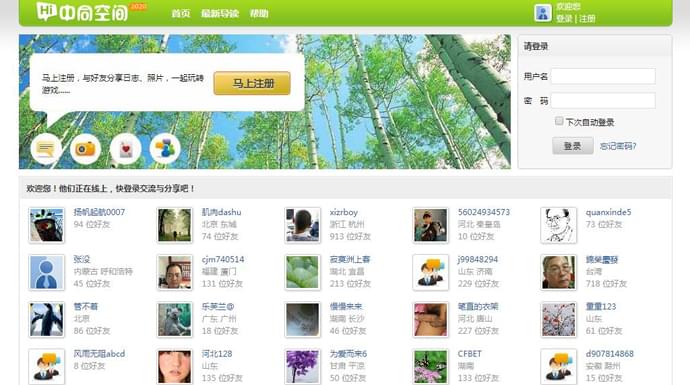This screenshot has width=690, height=385.
Task: Enable the 下次自动登录 checkbox
Action: click(559, 121)
